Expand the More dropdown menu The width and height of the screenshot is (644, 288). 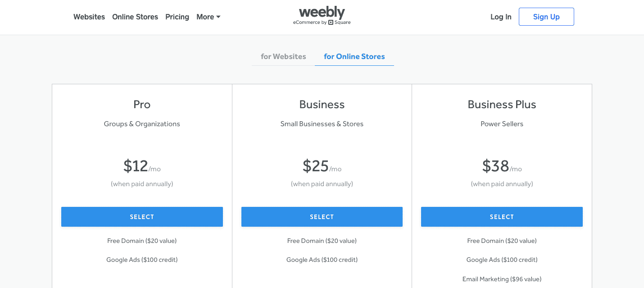pos(208,17)
